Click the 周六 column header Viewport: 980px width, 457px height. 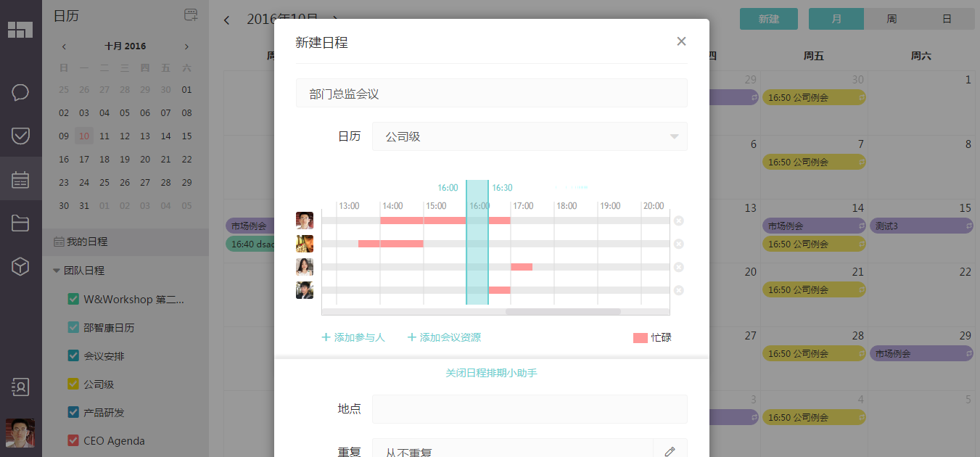click(921, 55)
